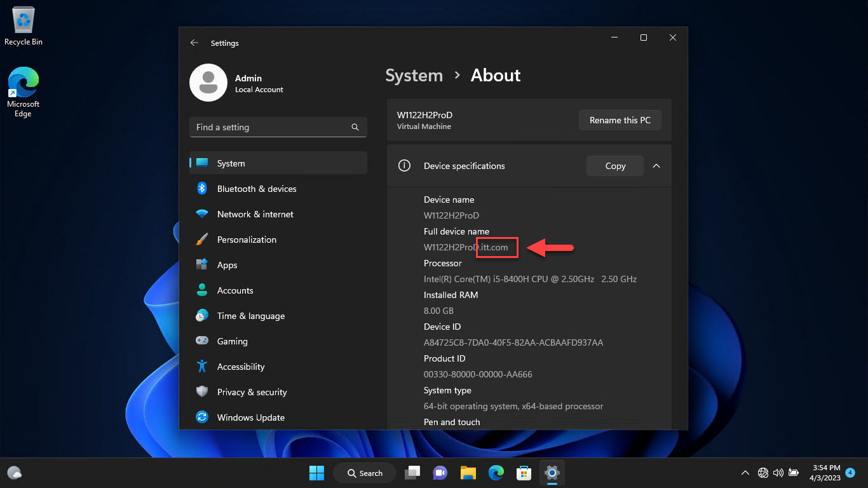The width and height of the screenshot is (868, 488).
Task: Open Bluetooth & devices settings
Action: tap(257, 189)
